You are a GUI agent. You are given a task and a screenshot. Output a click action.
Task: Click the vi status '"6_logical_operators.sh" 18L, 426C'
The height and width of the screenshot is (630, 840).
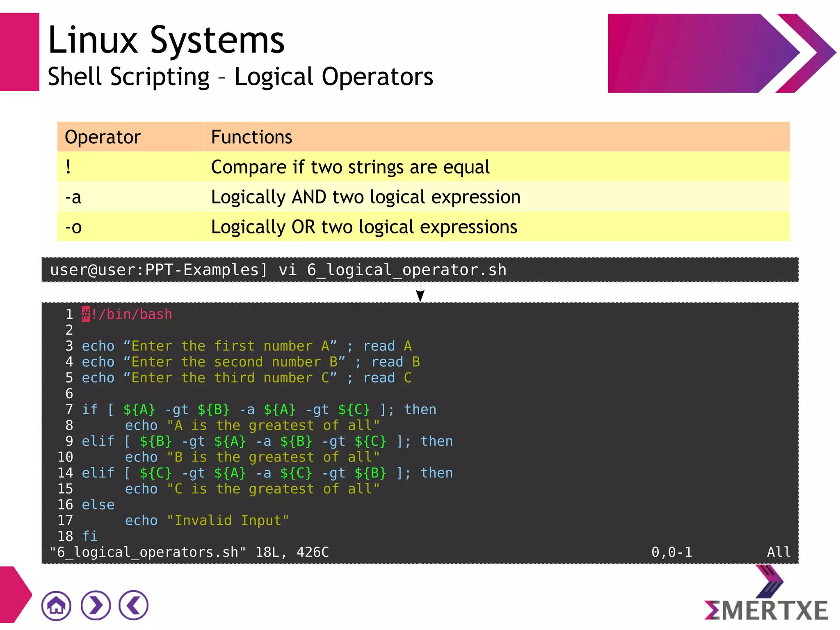[189, 552]
